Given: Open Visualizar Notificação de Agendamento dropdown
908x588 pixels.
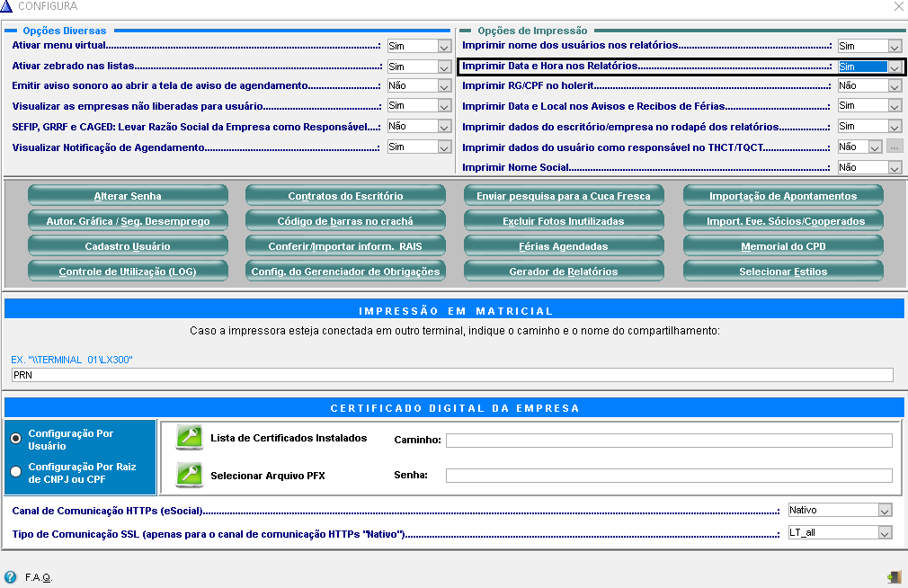Looking at the screenshot, I should (444, 147).
